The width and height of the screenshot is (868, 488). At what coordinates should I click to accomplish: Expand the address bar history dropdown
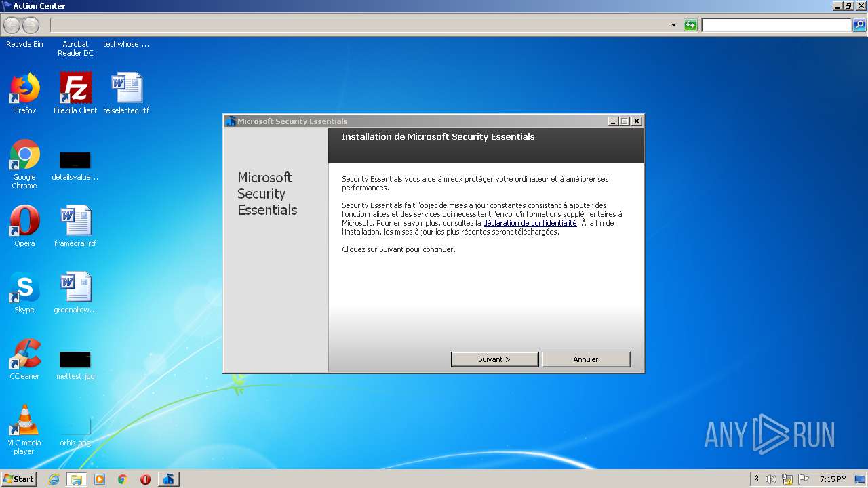click(x=673, y=25)
